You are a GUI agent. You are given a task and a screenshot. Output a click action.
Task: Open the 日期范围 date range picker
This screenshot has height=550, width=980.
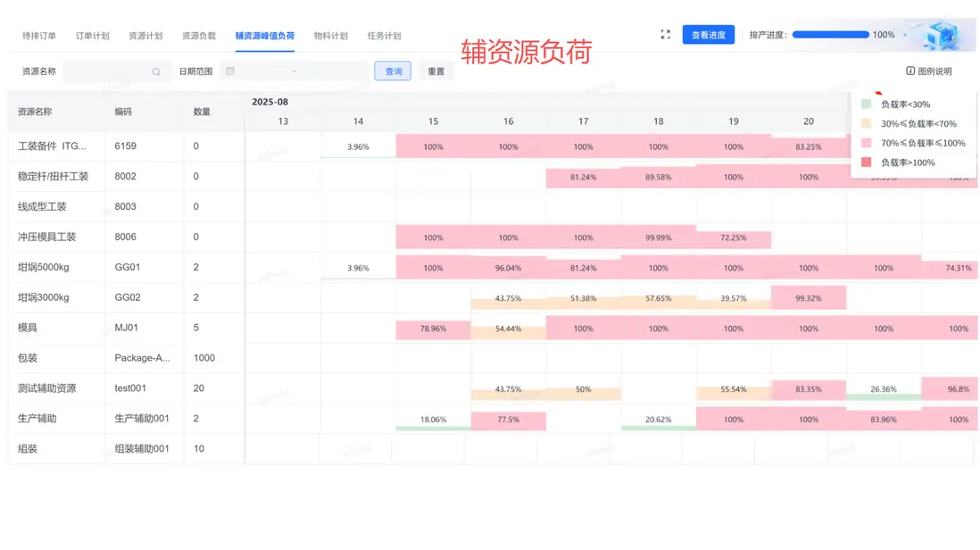(x=294, y=71)
